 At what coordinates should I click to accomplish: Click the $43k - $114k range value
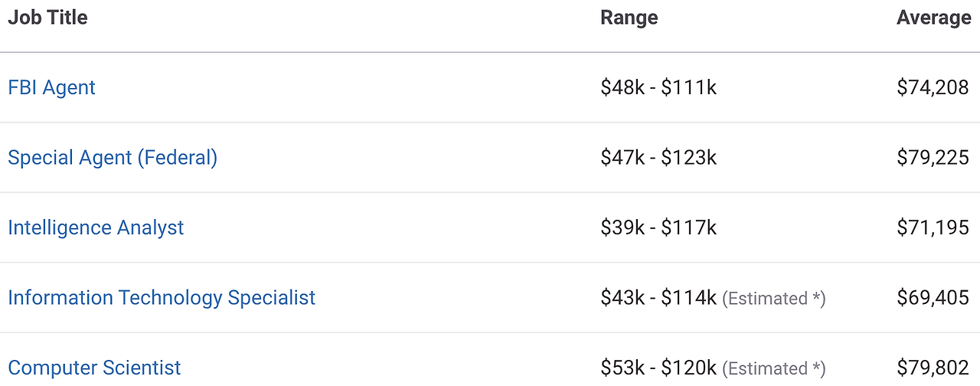658,298
